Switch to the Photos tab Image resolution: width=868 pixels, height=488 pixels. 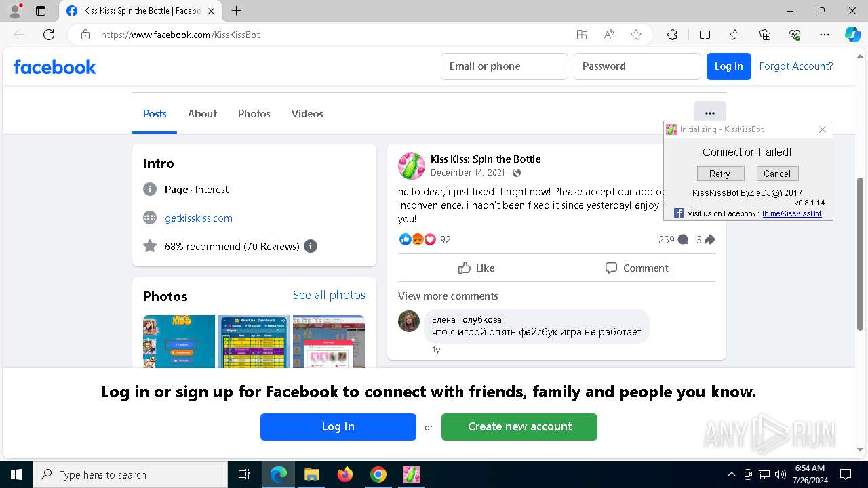coord(254,114)
